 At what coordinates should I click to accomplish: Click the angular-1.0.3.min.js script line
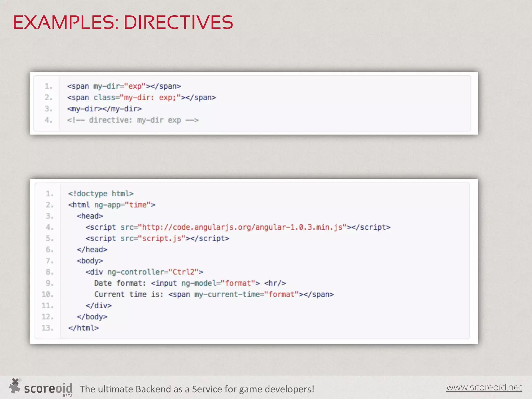[x=238, y=227]
